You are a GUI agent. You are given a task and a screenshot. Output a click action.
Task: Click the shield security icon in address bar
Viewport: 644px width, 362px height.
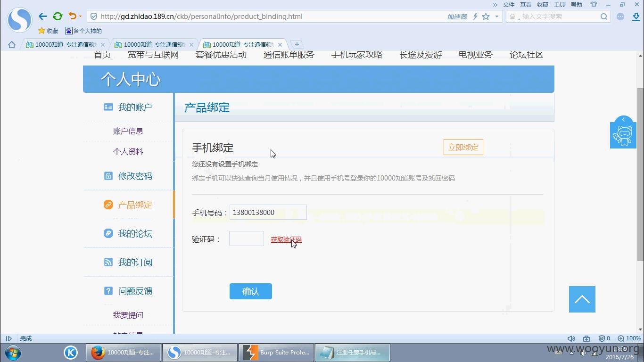93,16
